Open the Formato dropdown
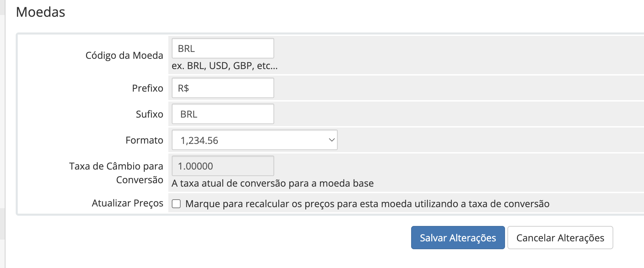 coord(254,140)
